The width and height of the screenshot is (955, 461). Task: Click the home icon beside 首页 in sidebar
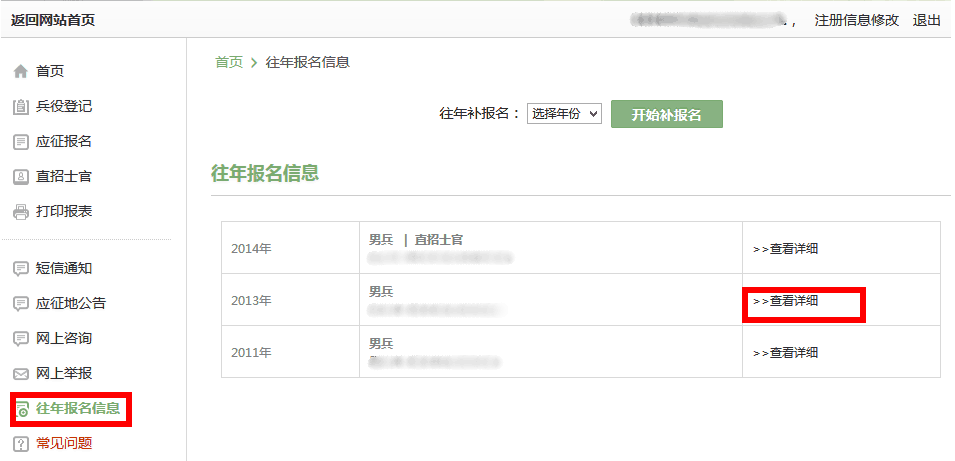coord(21,72)
